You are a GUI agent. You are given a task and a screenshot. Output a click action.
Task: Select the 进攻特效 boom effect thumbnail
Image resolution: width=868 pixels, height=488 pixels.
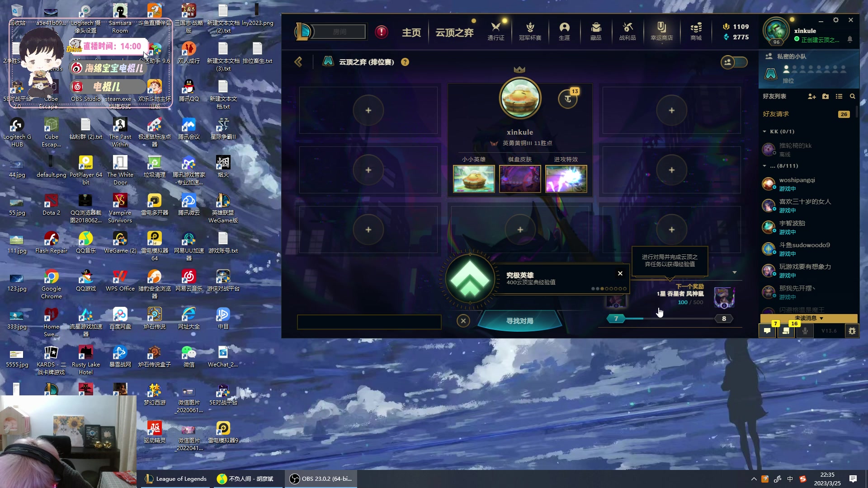566,179
